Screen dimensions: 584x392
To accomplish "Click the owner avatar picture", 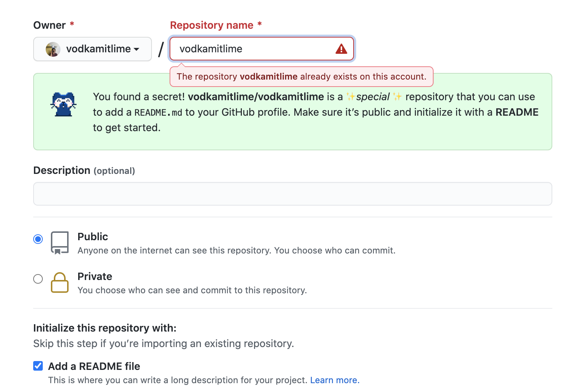I will (x=53, y=49).
